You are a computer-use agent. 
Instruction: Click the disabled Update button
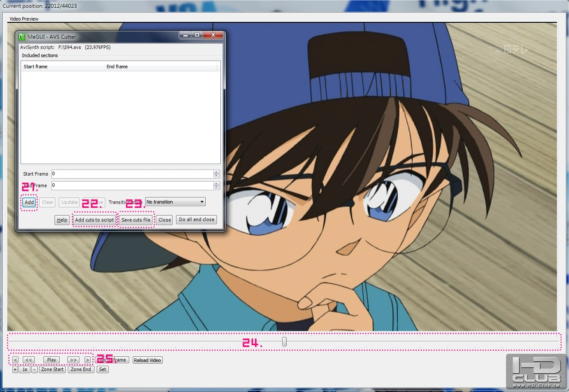point(69,202)
